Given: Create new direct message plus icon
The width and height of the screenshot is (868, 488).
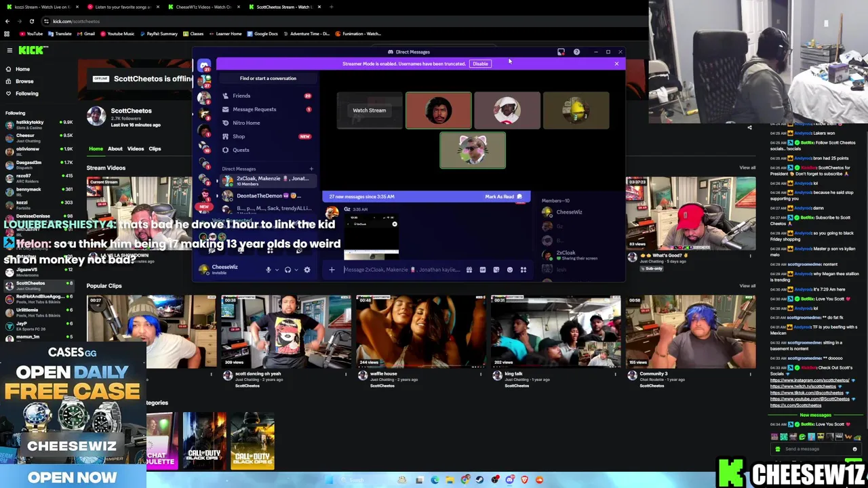Looking at the screenshot, I should tap(311, 169).
